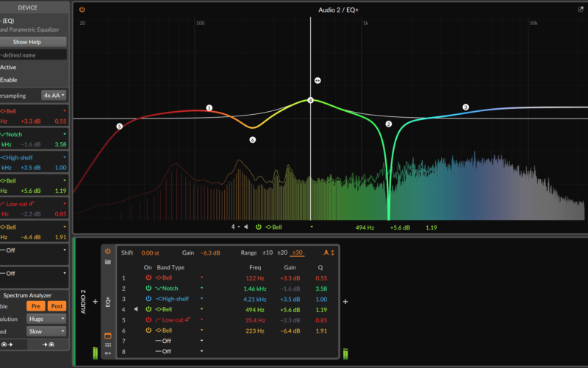Click the Bell shape icon under graph

pos(268,227)
